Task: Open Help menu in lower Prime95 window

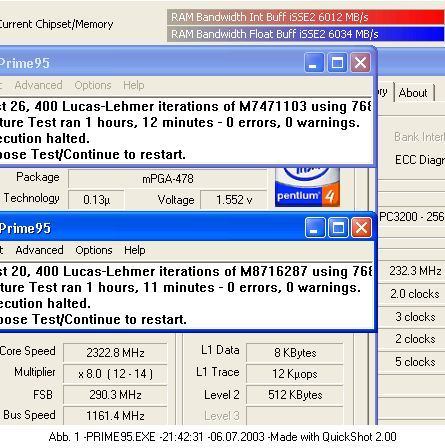Action: pos(135,250)
